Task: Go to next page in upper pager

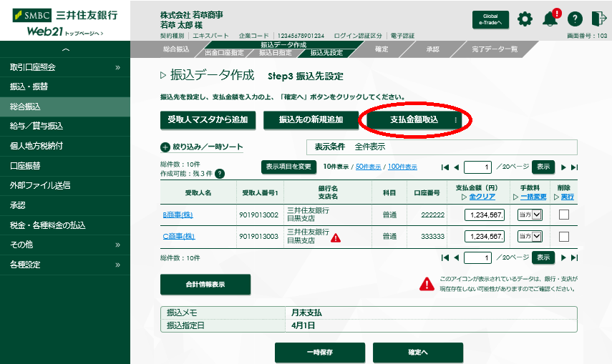Action: 563,167
